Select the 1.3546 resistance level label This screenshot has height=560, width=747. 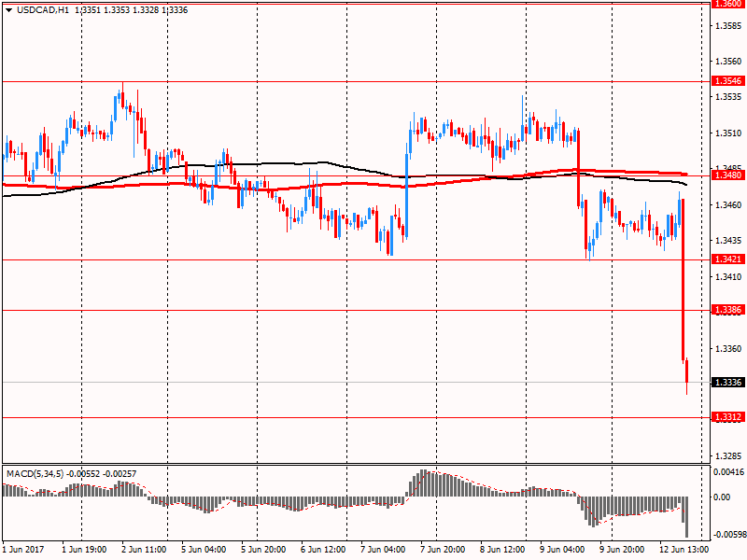[729, 81]
